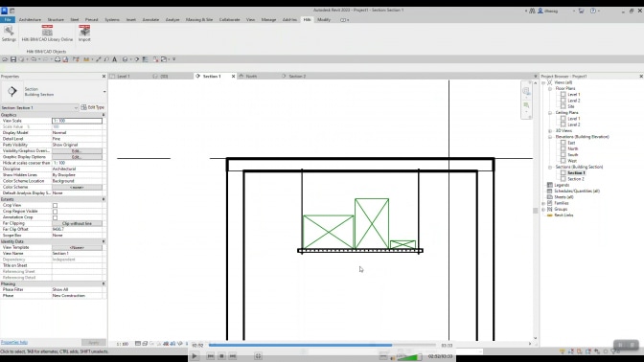Click the view scale 1:100 in view control bar
Screen dimensions: 644x362
(123, 344)
